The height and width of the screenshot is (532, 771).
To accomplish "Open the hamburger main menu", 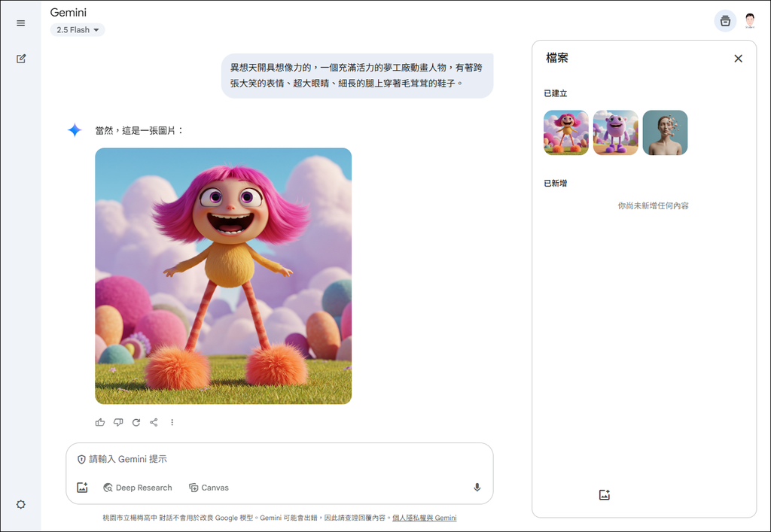I will [x=20, y=23].
